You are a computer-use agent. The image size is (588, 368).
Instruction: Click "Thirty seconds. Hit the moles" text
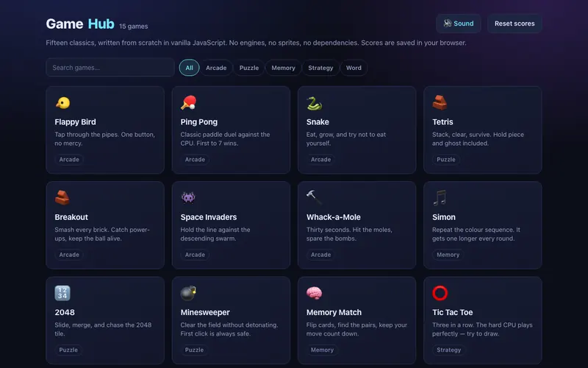coord(349,234)
